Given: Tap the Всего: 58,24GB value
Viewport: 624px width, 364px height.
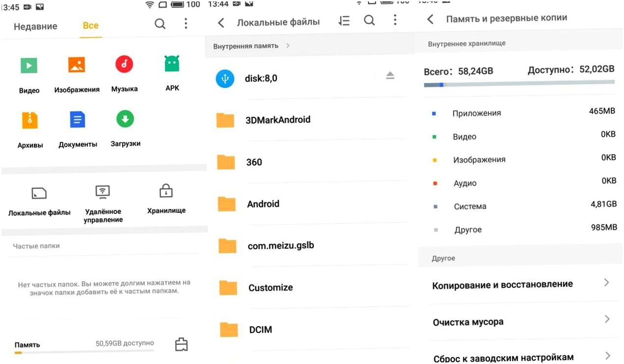Looking at the screenshot, I should pos(459,71).
